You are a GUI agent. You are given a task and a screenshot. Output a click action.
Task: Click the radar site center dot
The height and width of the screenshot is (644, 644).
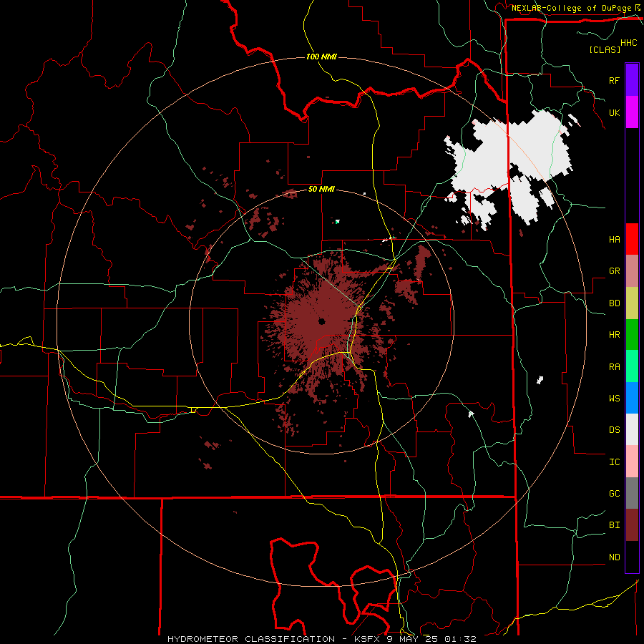tap(321, 321)
